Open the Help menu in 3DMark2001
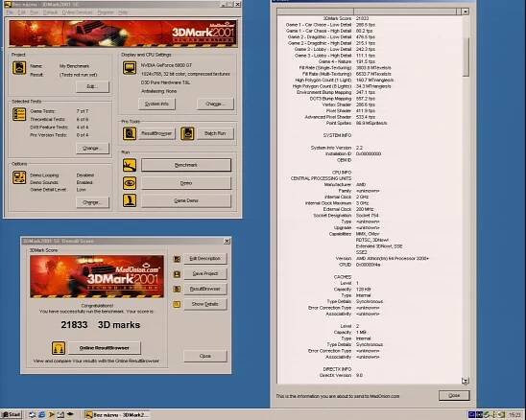 [x=123, y=12]
